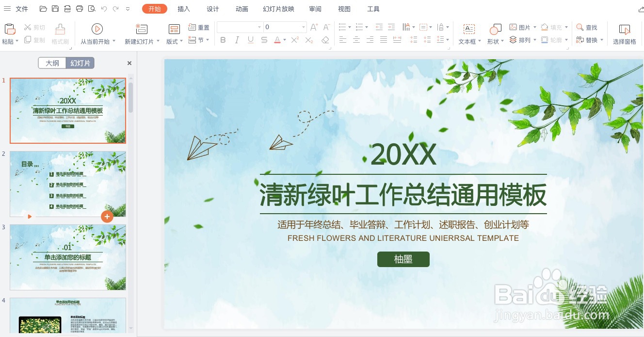Image resolution: width=644 pixels, height=337 pixels.
Task: Export the presentation to PDF
Action: (x=67, y=9)
